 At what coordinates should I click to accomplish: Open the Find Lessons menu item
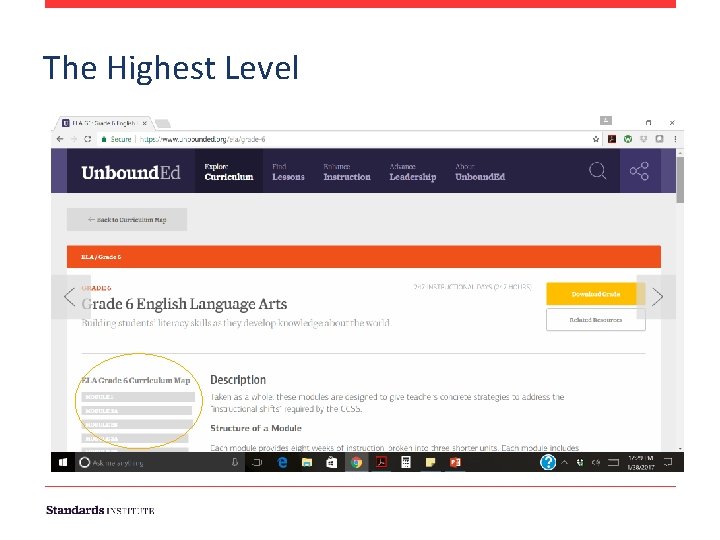coord(288,172)
